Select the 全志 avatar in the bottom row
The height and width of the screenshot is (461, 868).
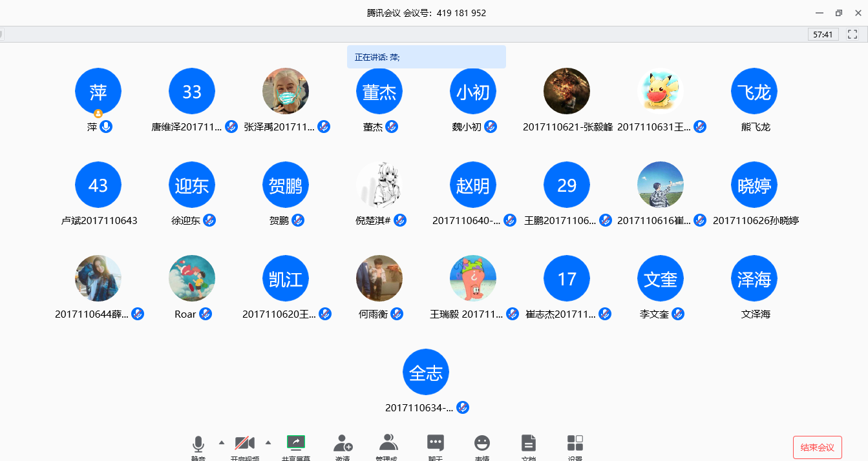(425, 373)
